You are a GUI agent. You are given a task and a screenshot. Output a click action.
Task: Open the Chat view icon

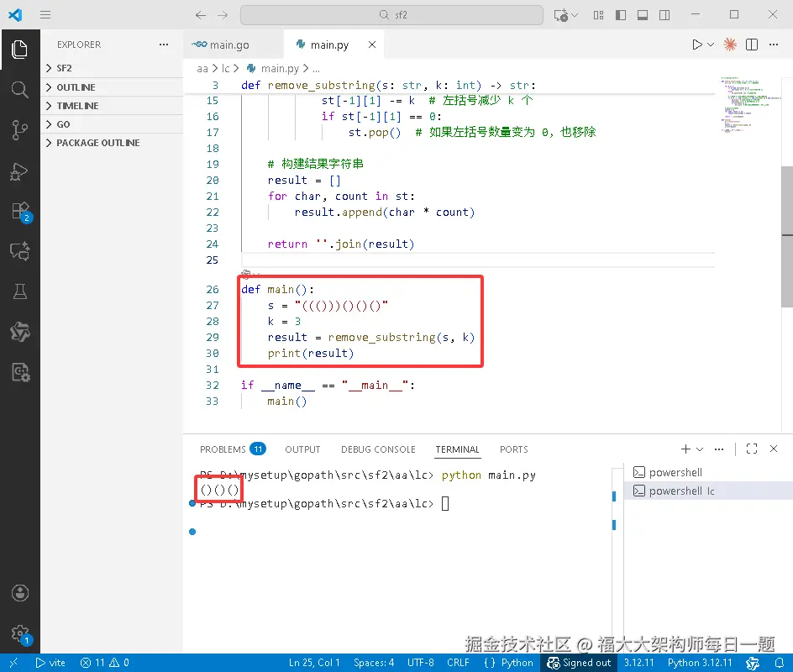[19, 251]
